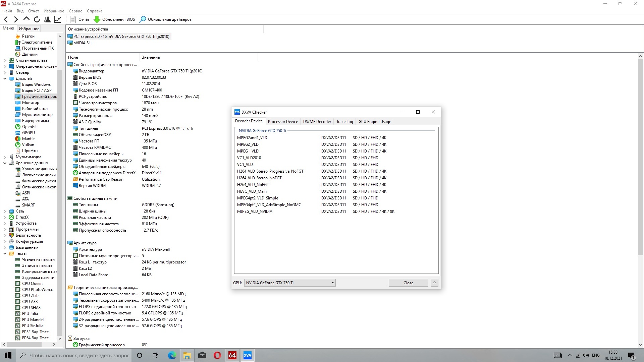Screen dimensions: 644x362
Task: Open the Opera browser taskbar icon
Action: tap(217, 355)
